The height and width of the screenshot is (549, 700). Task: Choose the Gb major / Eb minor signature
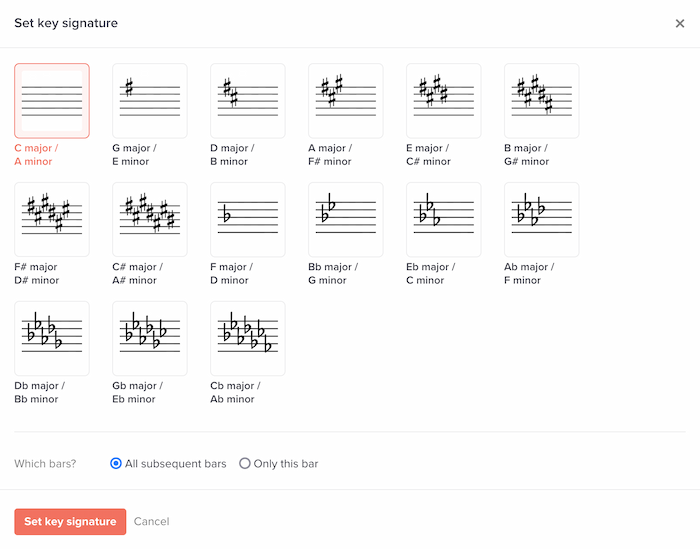point(149,339)
